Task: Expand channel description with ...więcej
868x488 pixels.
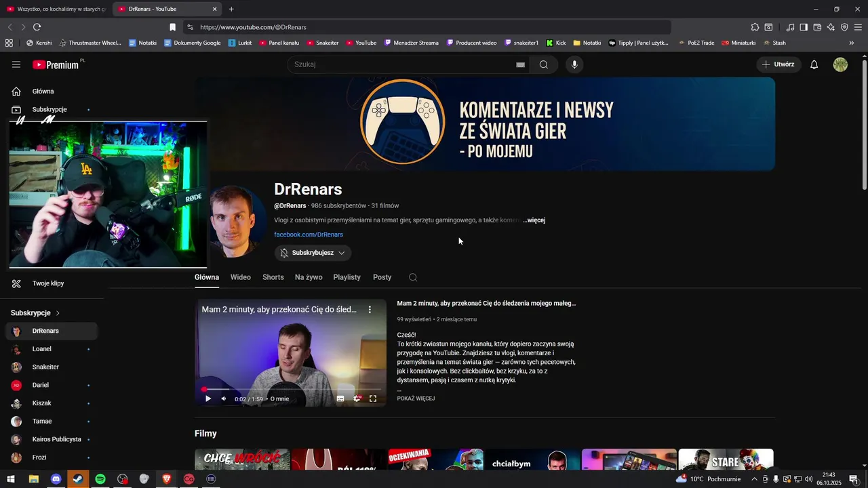Action: [534, 220]
